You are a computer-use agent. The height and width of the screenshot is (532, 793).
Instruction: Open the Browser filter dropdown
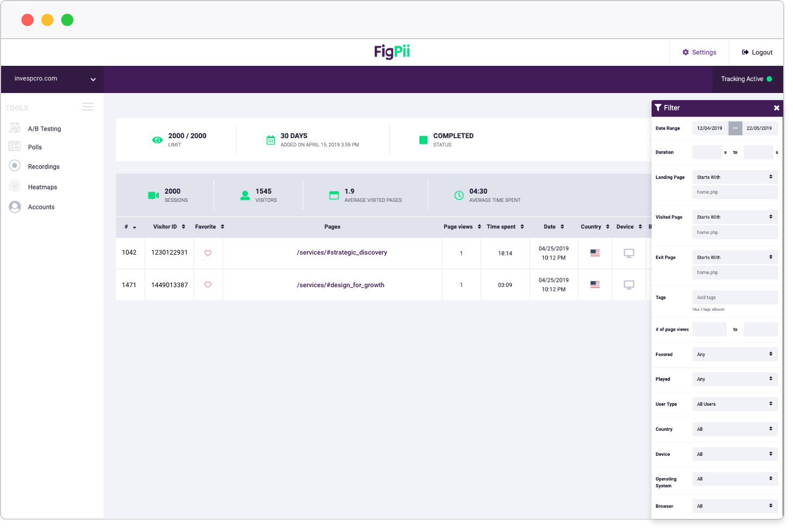coord(735,506)
